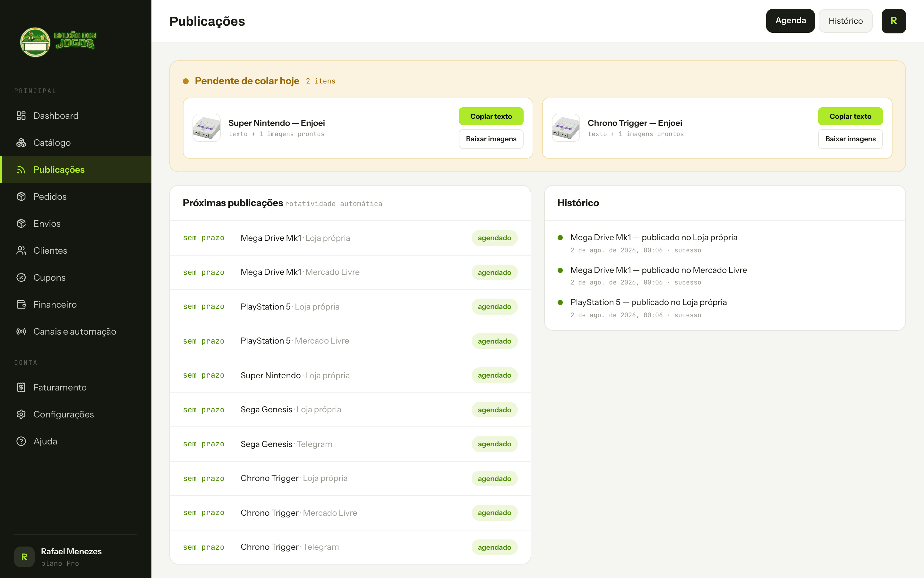Click the Ajuda question mark icon
The image size is (924, 578).
point(21,441)
